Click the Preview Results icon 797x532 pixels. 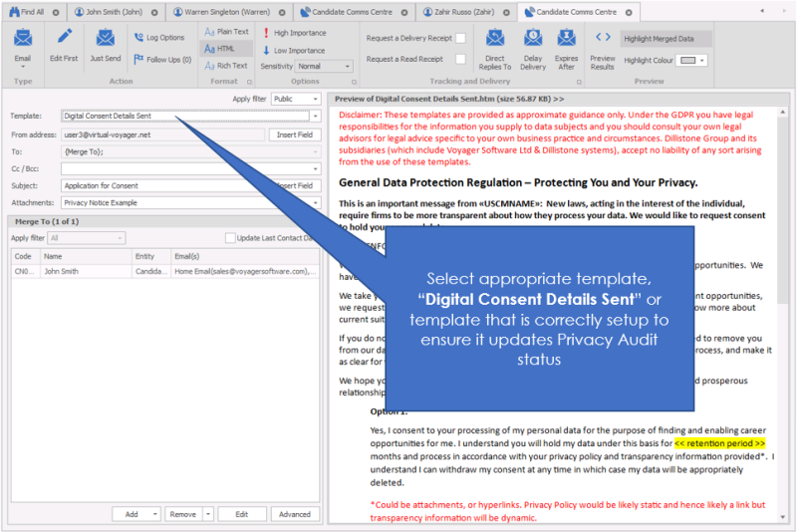tap(603, 40)
